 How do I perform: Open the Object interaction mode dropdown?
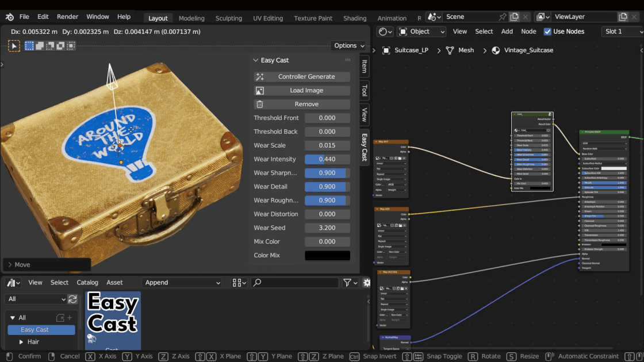coord(421,32)
